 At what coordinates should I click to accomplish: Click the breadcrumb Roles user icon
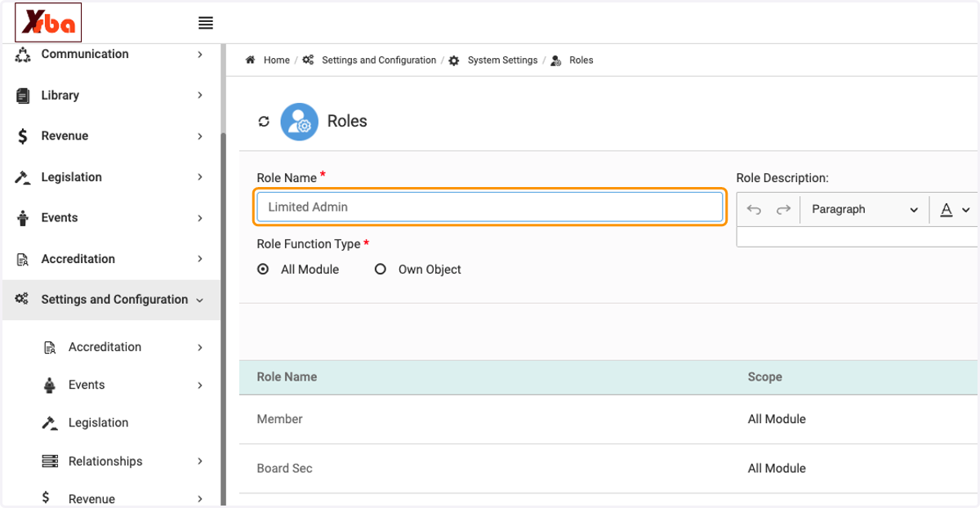pos(556,60)
